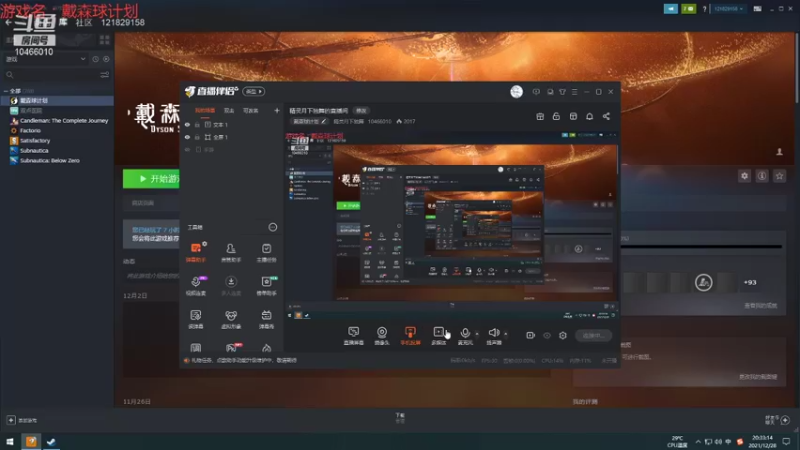Click the 直播弹幕 screen icon in bottom bar
The width and height of the screenshot is (800, 450).
[x=354, y=336]
